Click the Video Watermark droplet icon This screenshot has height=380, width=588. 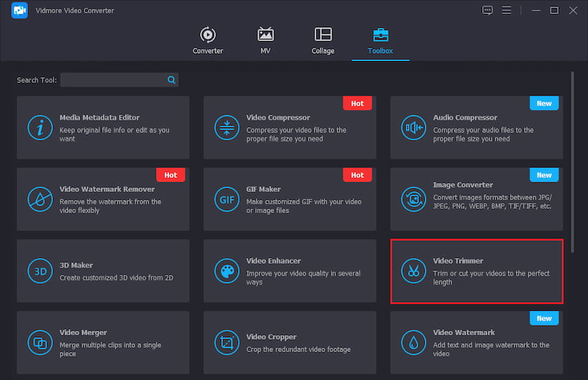(x=413, y=343)
